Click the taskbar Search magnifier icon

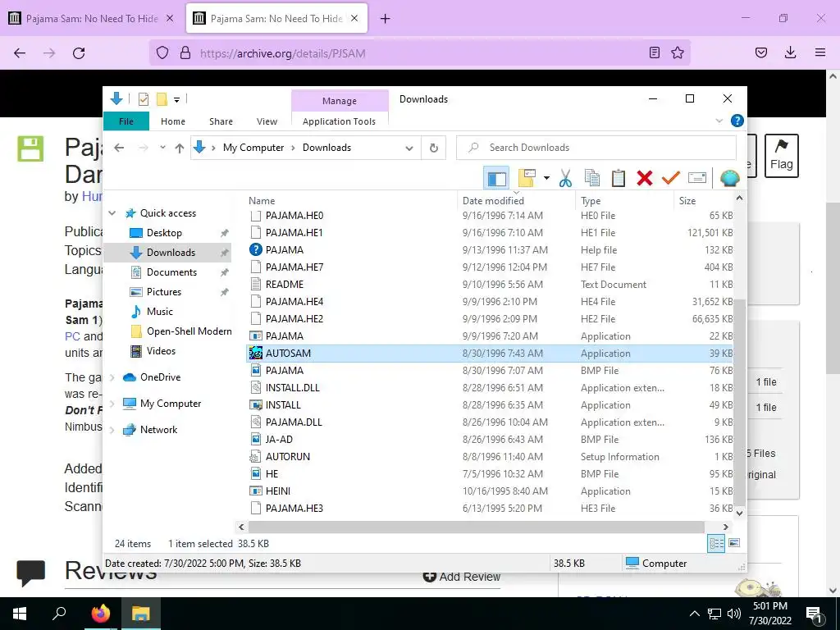59,614
